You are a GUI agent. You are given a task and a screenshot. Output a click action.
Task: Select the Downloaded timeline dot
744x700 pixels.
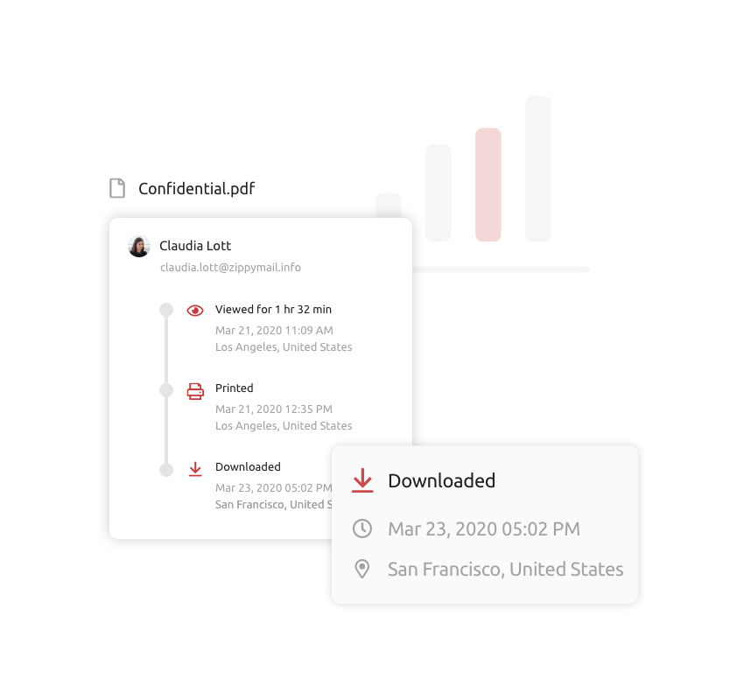[166, 470]
